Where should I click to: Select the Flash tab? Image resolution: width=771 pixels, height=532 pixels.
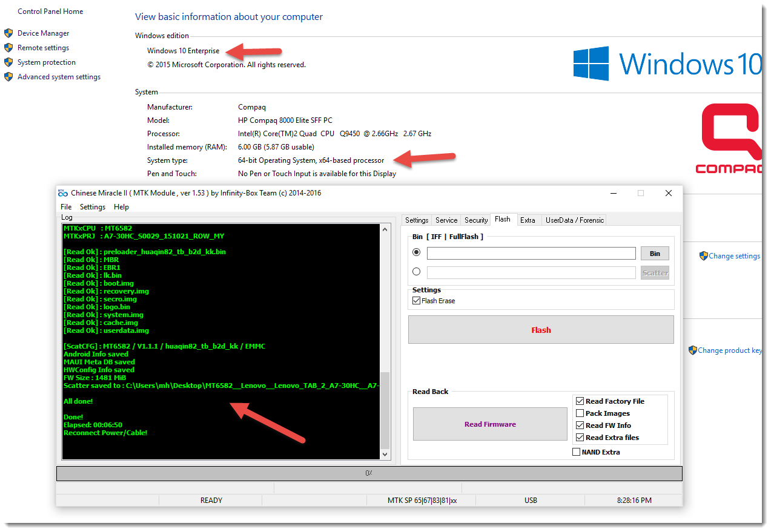pyautogui.click(x=503, y=219)
